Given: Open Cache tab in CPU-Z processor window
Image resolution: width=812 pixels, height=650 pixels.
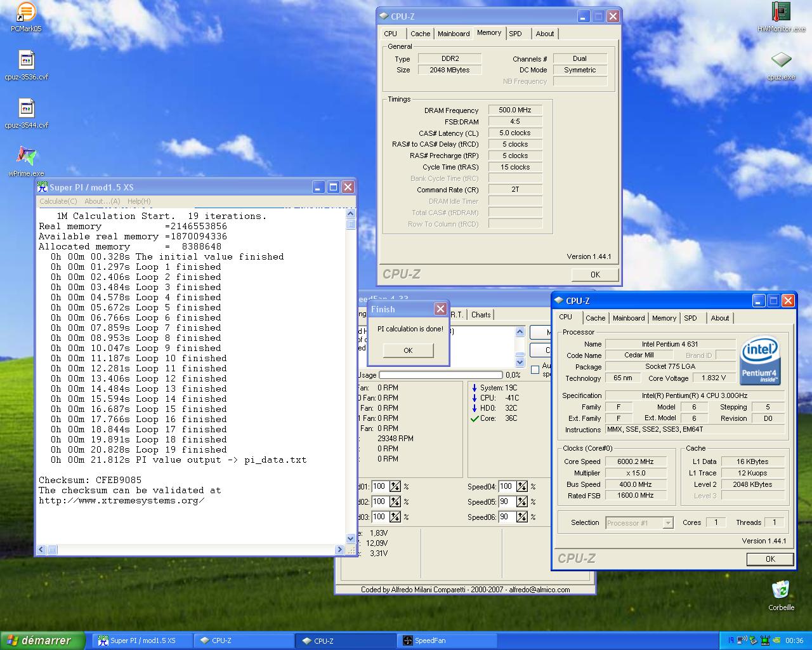Looking at the screenshot, I should [595, 318].
